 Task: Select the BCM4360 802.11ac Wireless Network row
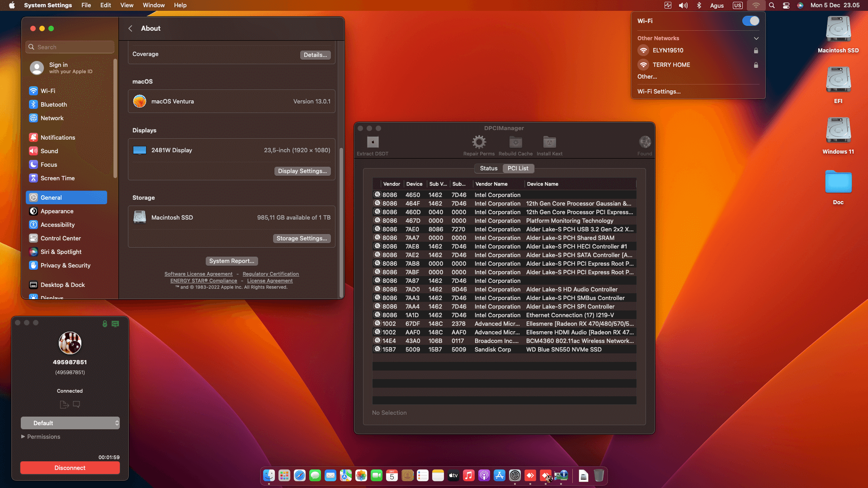click(x=505, y=341)
